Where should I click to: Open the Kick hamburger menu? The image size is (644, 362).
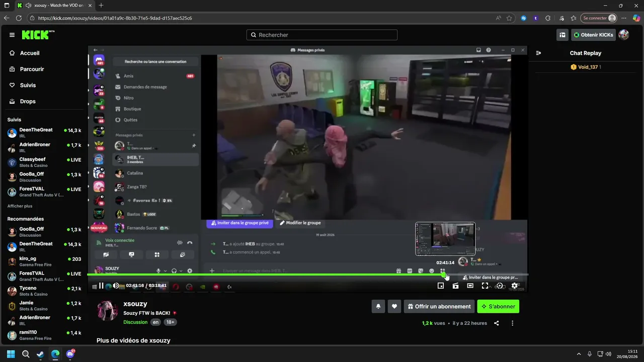[x=12, y=35]
